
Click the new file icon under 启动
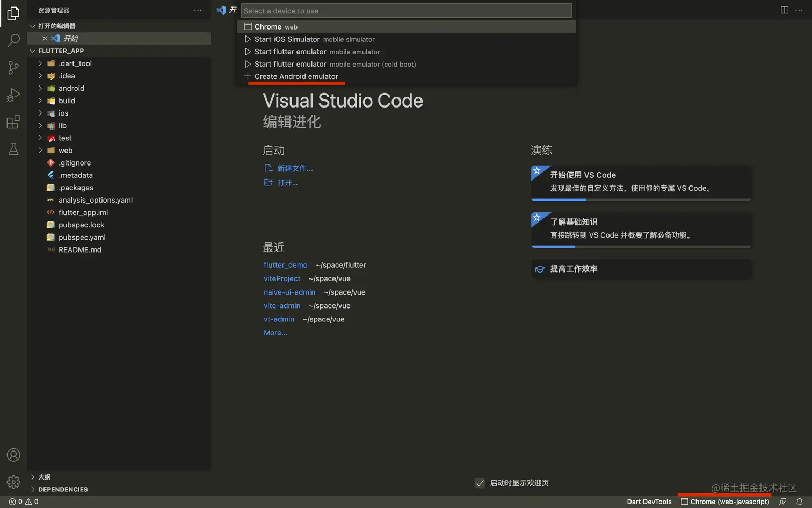(x=269, y=168)
